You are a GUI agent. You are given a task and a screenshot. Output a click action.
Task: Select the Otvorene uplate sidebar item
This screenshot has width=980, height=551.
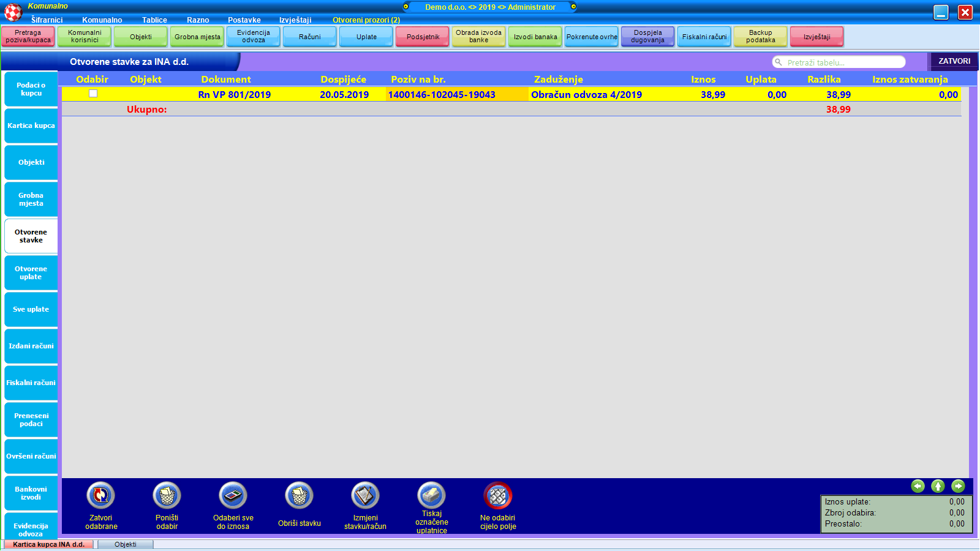(x=31, y=272)
